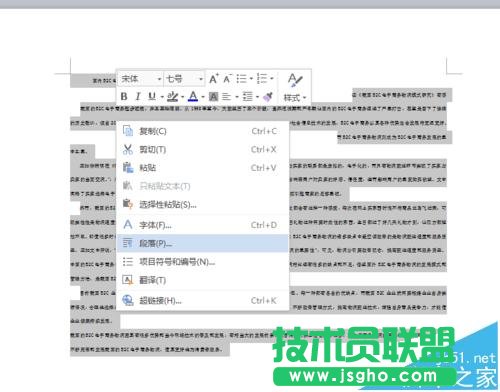This screenshot has width=500, height=392.
Task: Open the 宋体 font name dropdown arrow
Action: (159, 79)
